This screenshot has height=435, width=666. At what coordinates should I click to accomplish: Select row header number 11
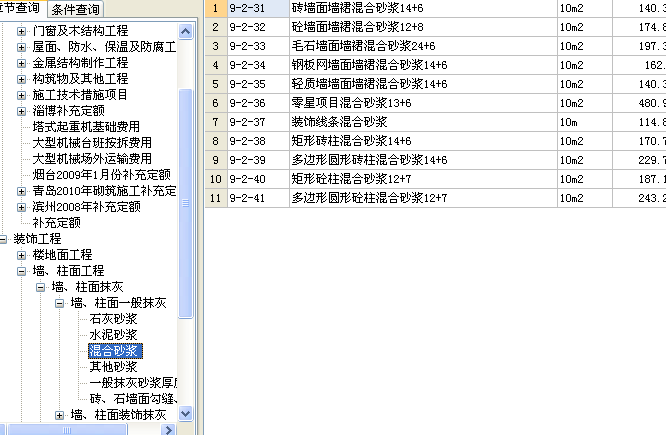coord(216,198)
